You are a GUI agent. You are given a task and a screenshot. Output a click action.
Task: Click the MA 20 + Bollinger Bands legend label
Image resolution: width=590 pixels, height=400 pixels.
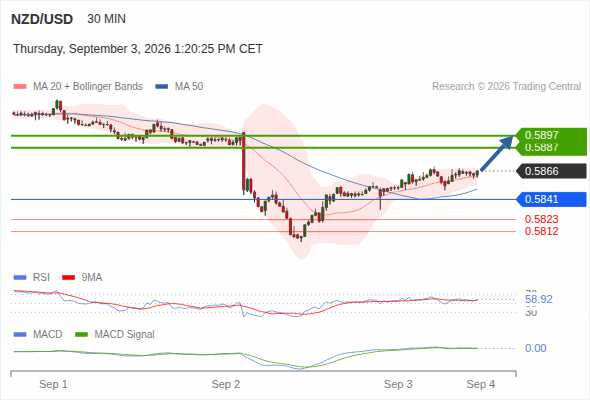[x=88, y=87]
